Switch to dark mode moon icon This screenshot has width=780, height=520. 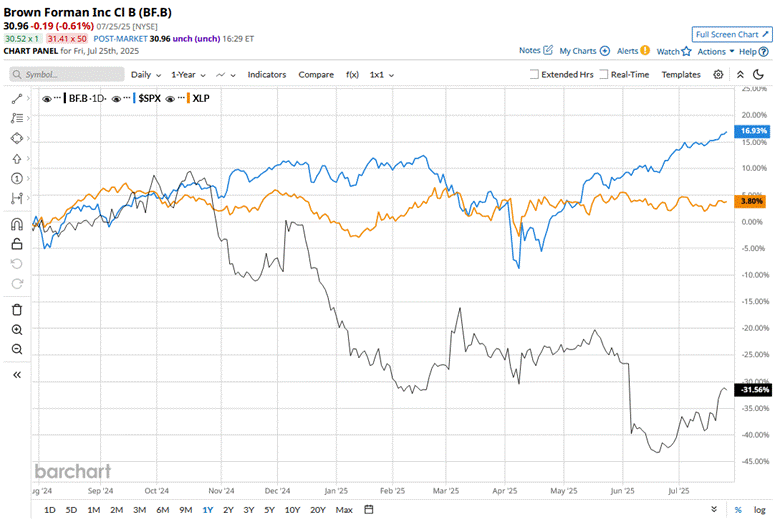pos(758,74)
